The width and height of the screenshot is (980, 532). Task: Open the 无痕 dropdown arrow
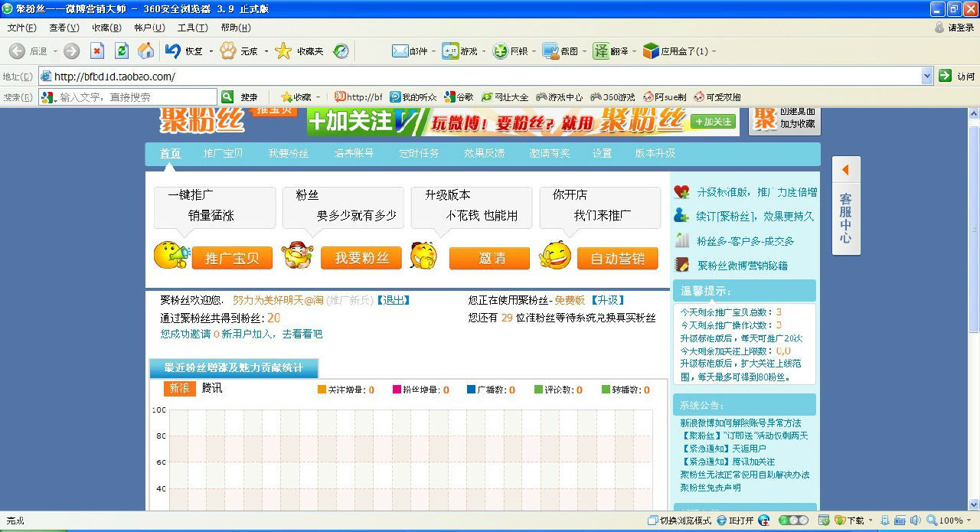pos(266,51)
